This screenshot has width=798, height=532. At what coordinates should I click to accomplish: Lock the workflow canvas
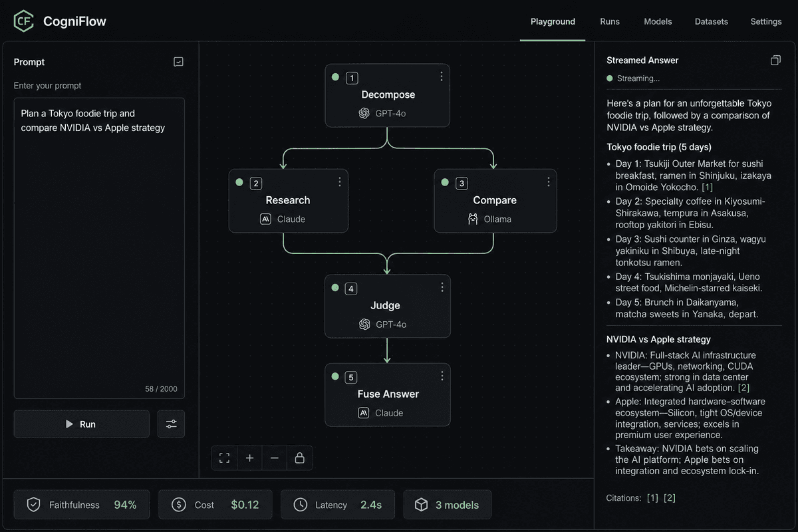point(300,458)
